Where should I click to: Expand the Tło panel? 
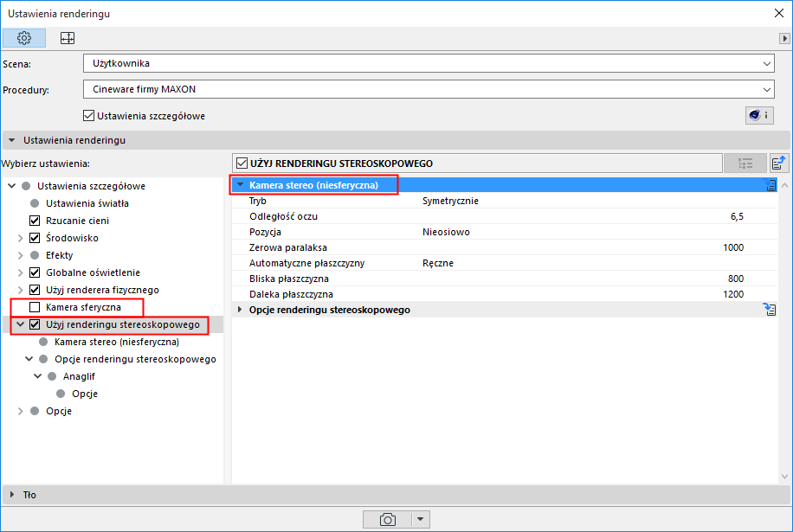[11, 495]
